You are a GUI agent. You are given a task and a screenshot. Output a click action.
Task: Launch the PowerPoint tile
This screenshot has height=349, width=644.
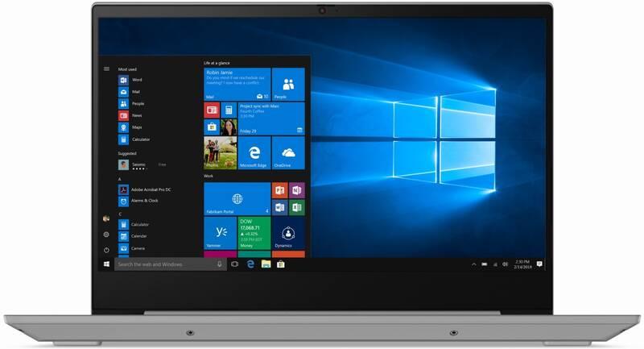point(279,190)
